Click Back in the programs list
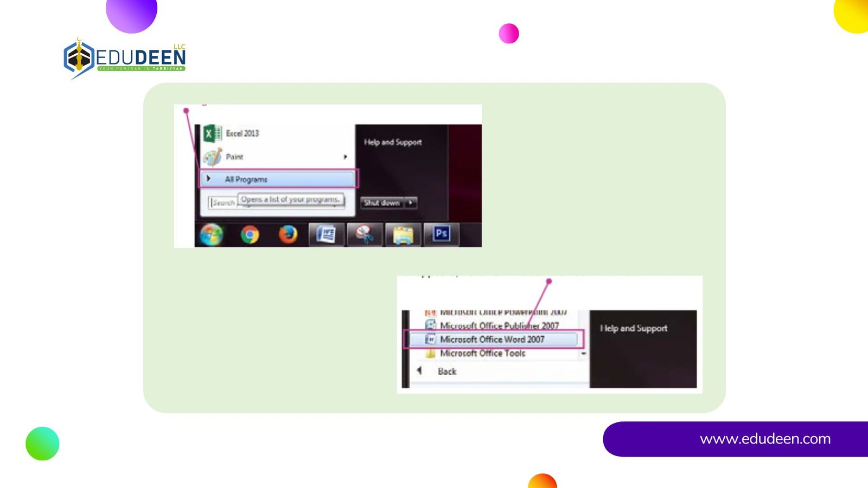Viewport: 868px width, 488px height. pos(446,371)
